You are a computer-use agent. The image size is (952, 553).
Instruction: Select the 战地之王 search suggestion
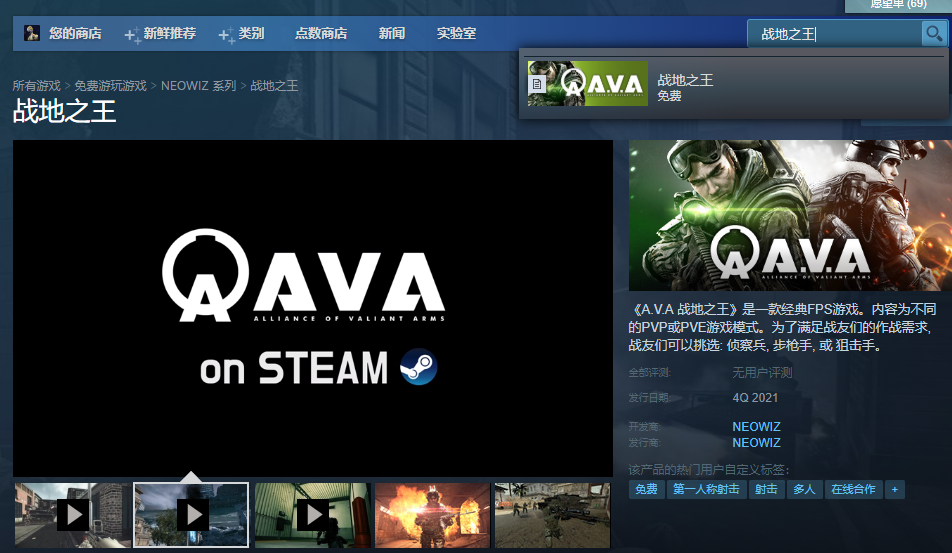coord(735,84)
